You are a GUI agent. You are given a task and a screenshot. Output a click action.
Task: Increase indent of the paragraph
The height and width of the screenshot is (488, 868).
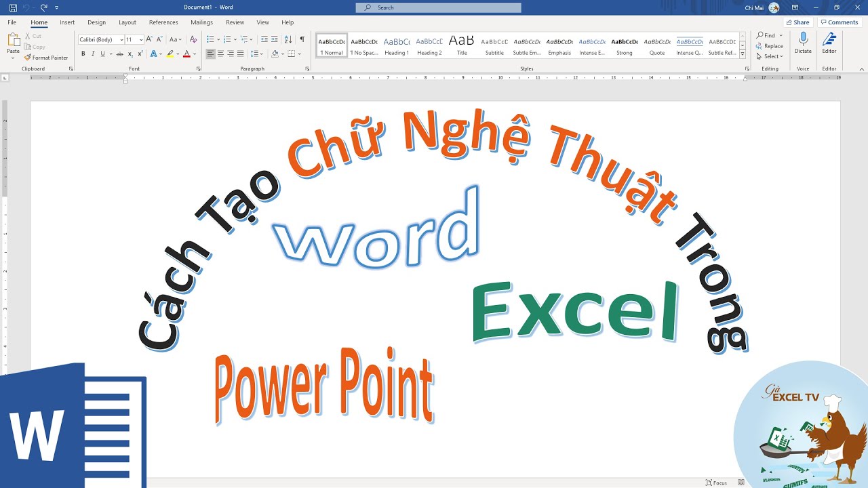click(275, 39)
